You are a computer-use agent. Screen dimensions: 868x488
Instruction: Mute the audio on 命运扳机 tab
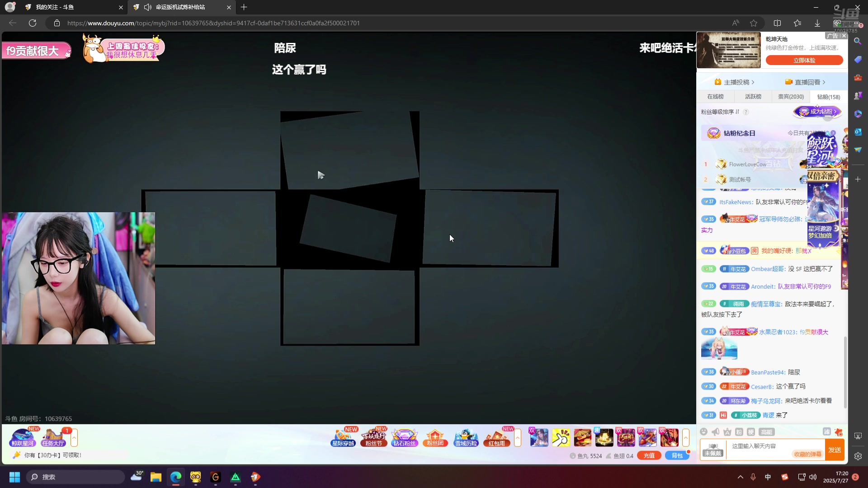147,7
